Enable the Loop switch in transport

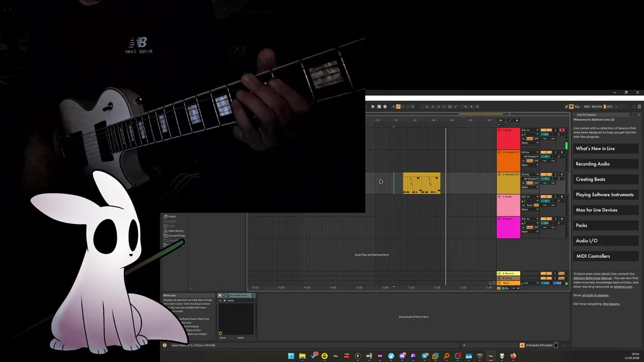(x=450, y=107)
